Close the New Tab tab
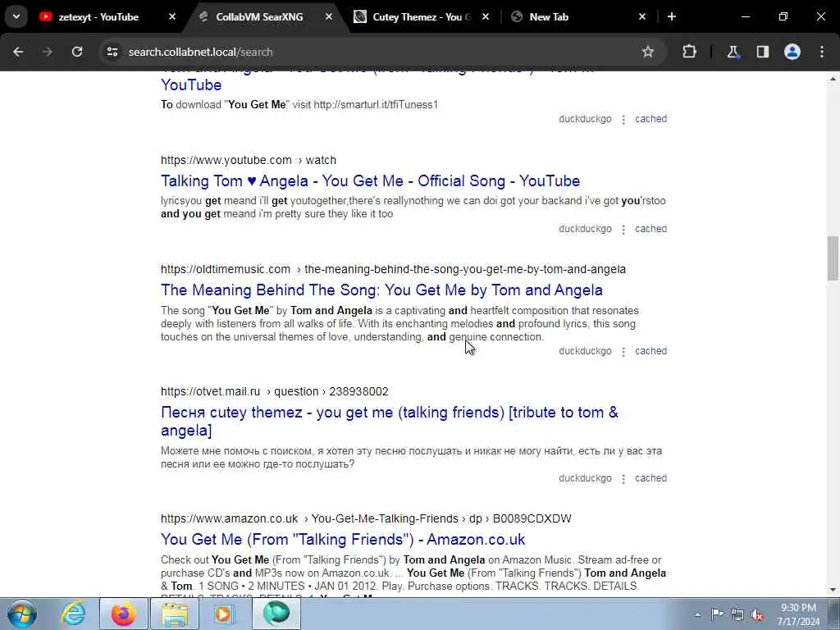The image size is (840, 630). click(642, 17)
